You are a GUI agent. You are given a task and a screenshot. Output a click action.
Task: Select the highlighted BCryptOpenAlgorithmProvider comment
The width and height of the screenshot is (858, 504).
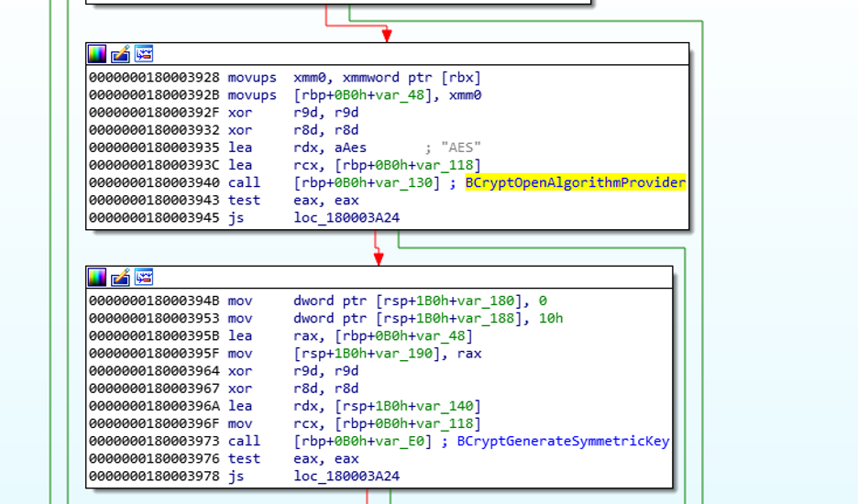click(575, 182)
